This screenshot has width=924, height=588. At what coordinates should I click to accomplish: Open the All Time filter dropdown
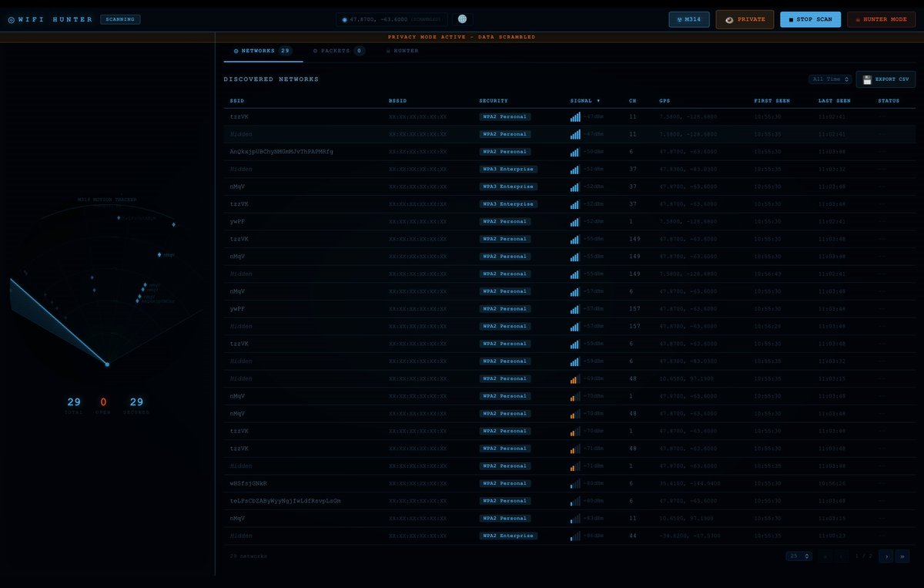(x=830, y=79)
